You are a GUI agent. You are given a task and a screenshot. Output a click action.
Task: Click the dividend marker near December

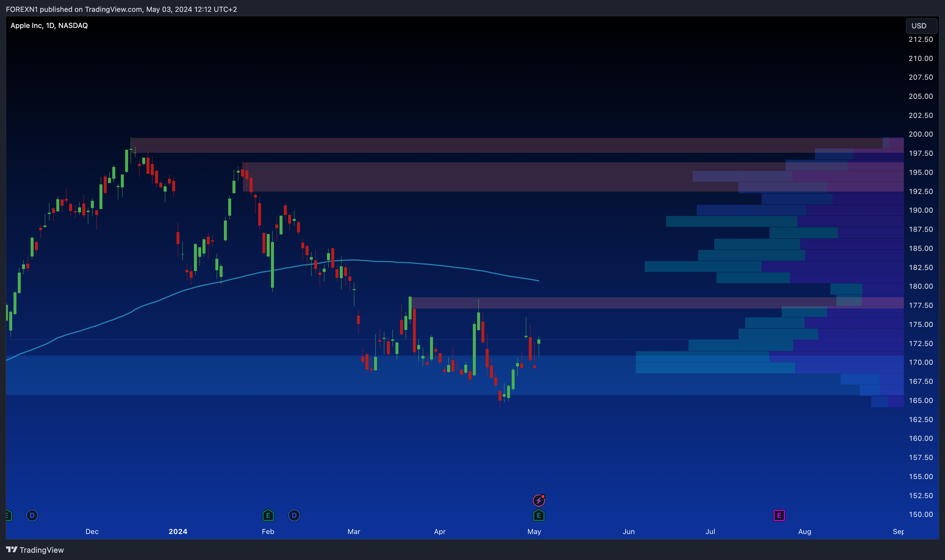32,515
